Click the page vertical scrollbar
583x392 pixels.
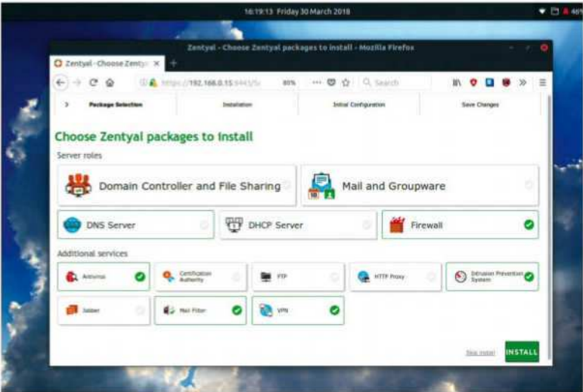(x=550, y=227)
